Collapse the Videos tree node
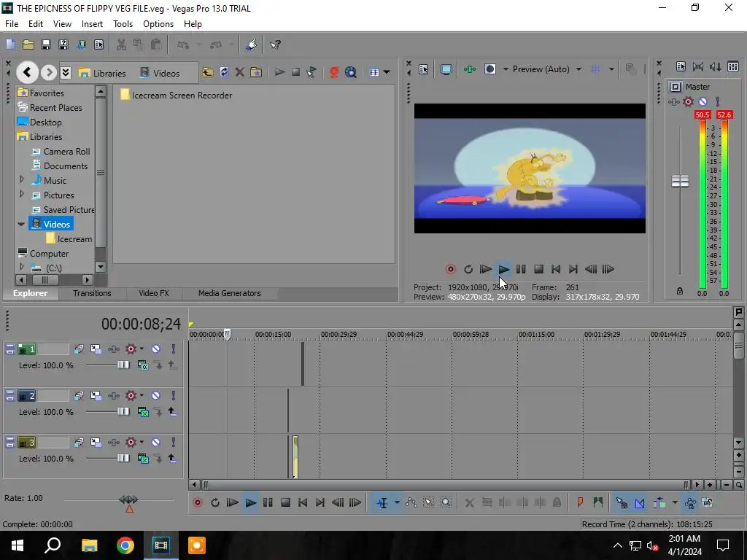This screenshot has height=560, width=747. [x=21, y=225]
